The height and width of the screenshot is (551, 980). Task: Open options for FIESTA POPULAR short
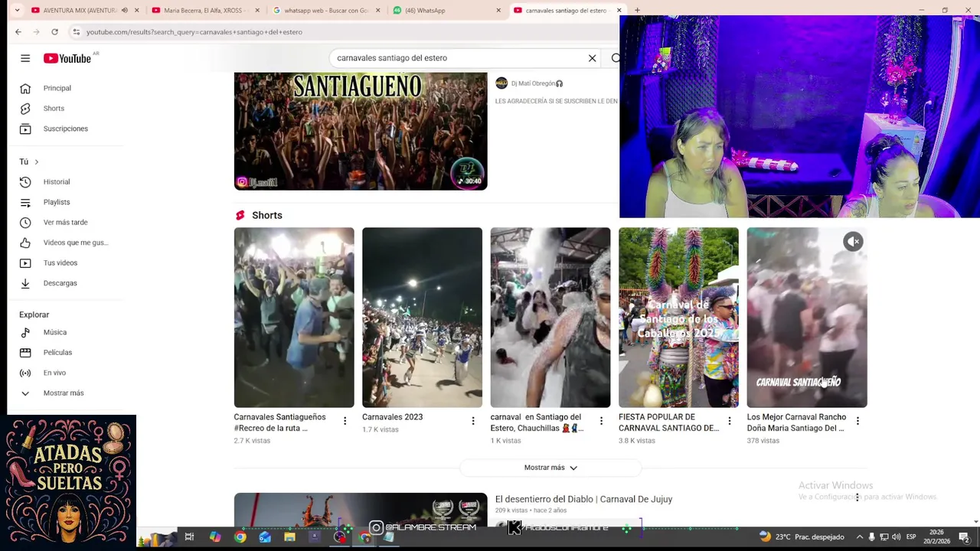pyautogui.click(x=730, y=421)
